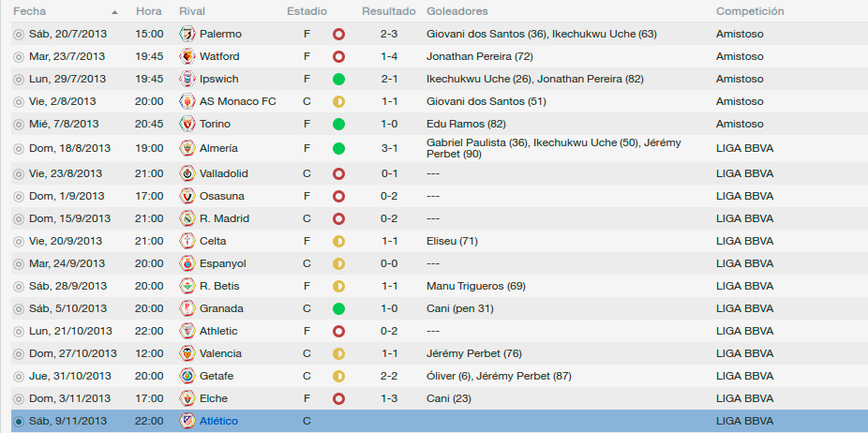868x433 pixels.
Task: Click the green win indicator for Ipswich match
Action: (x=338, y=79)
